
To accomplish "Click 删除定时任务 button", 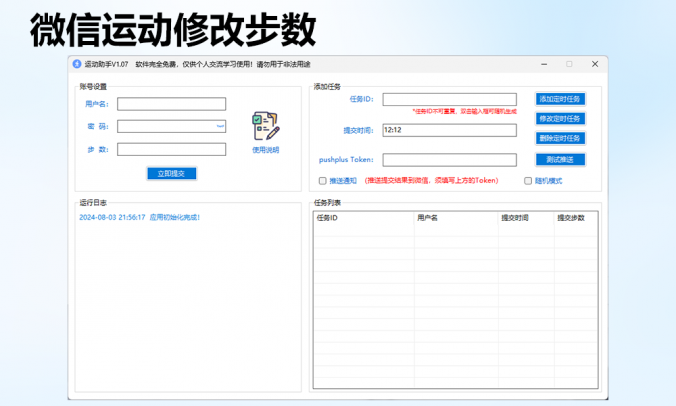I will pos(560,138).
